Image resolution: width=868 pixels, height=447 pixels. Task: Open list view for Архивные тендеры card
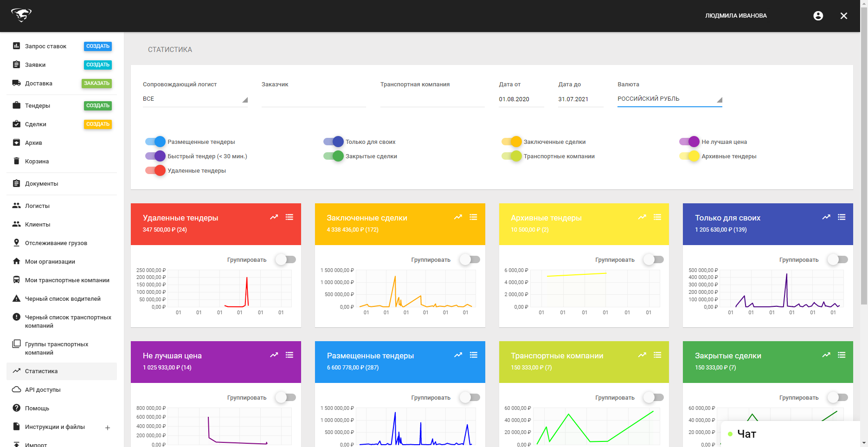tap(657, 217)
